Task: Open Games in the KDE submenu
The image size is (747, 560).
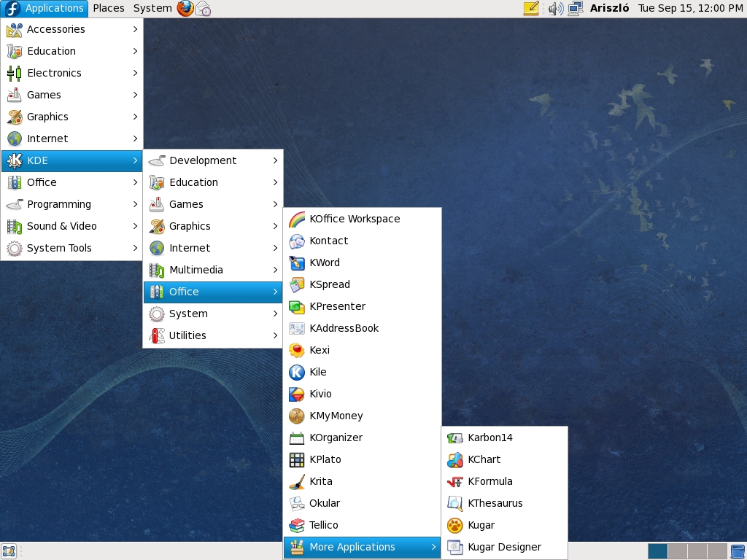Action: point(213,204)
